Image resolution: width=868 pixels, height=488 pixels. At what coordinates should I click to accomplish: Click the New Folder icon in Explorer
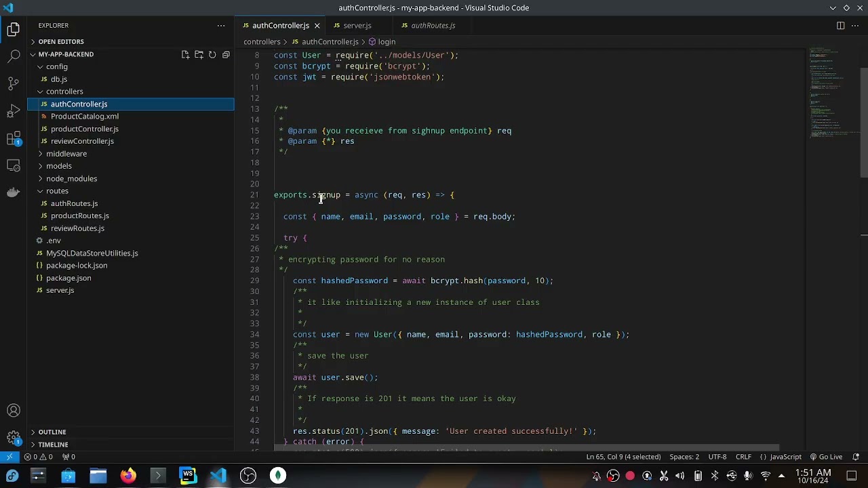pos(199,54)
